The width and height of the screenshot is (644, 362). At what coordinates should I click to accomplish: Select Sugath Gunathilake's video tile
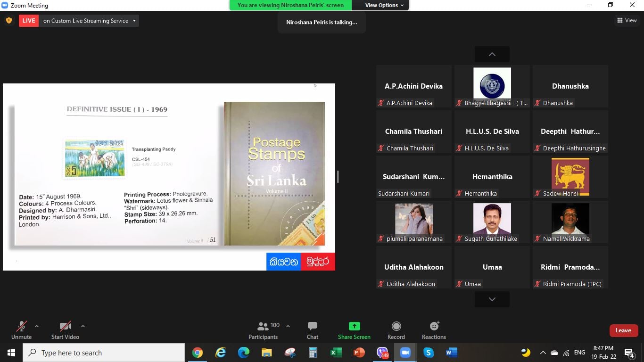point(492,222)
